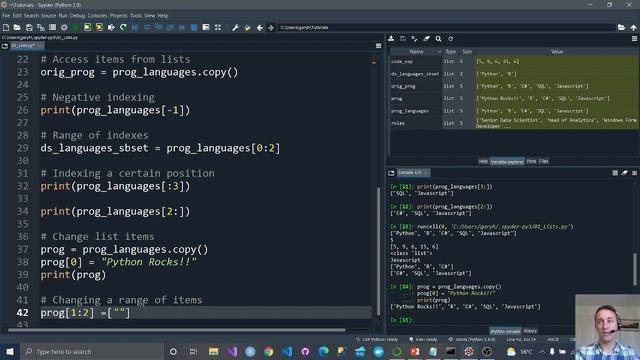The height and width of the screenshot is (360, 640).
Task: Open the Tools menu
Action: click(136, 16)
